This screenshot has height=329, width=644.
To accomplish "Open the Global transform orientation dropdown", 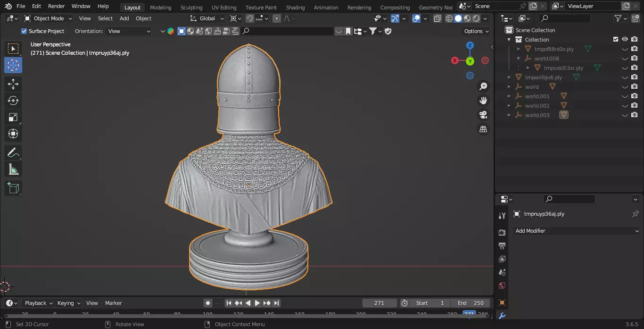I will (x=207, y=18).
